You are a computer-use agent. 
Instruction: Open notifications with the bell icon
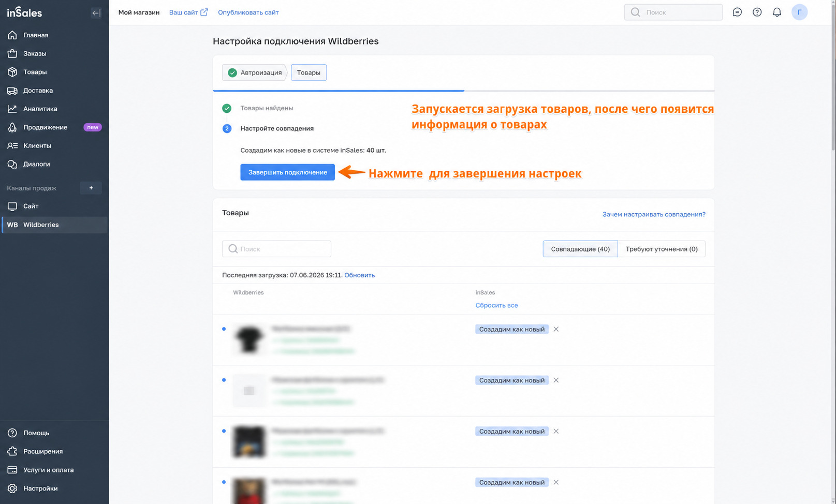[x=777, y=12]
